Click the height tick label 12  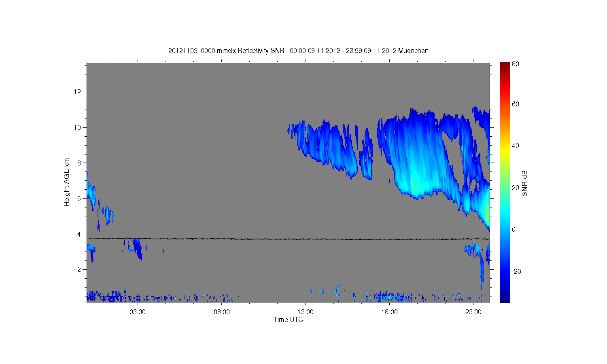click(x=77, y=92)
